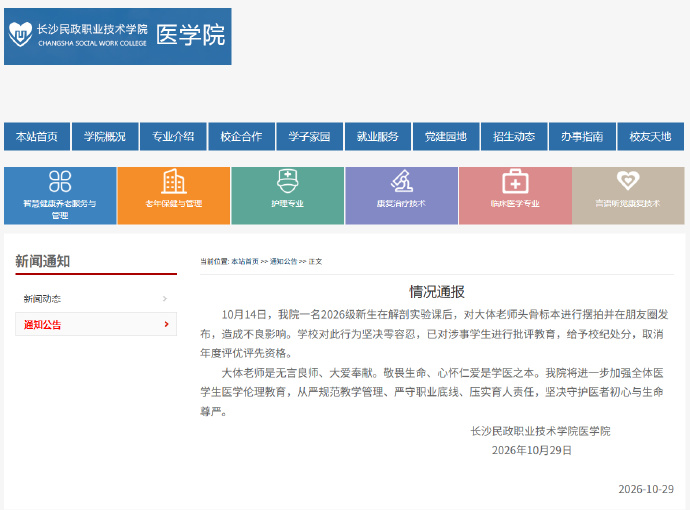Viewport: 690px width, 510px height.
Task: Open the 党建园地 navigation item
Action: coord(446,136)
